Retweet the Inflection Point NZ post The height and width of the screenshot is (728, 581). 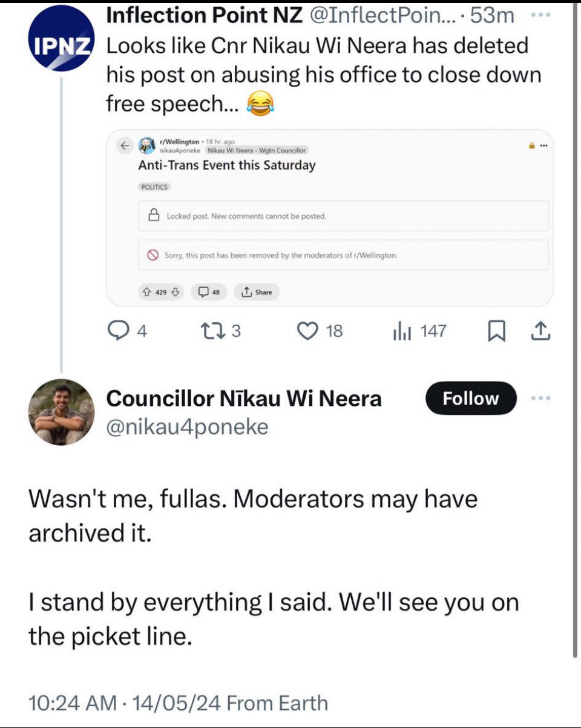tap(221, 331)
